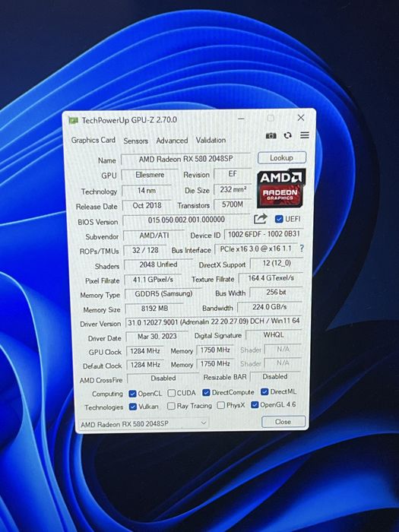Click the Shaders value 2048 Unified
The height and width of the screenshot is (532, 399).
(158, 264)
